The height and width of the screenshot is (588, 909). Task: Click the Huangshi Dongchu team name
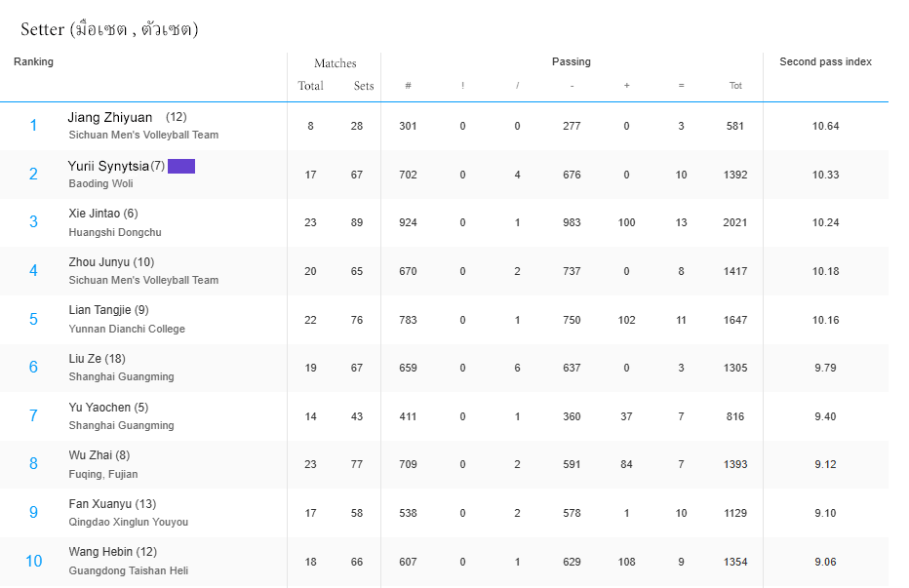coord(115,232)
